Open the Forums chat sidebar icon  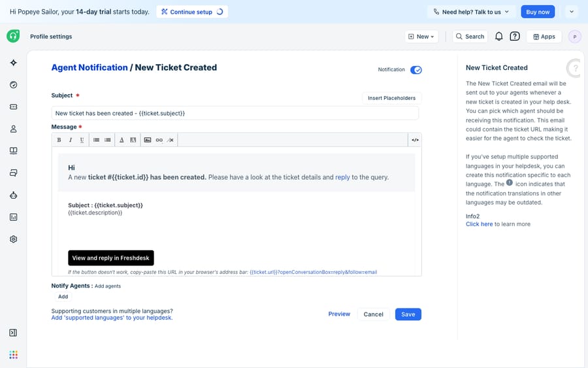click(14, 173)
